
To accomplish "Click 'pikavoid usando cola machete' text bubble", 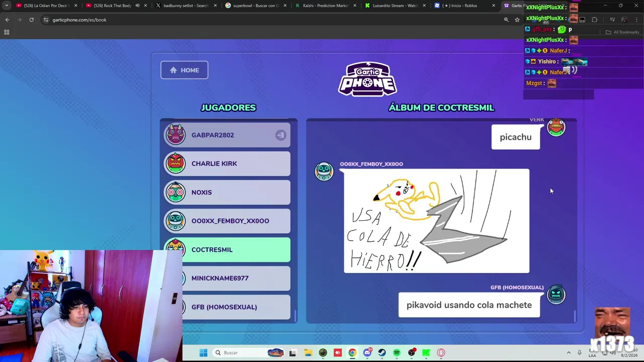I will coord(469,305).
